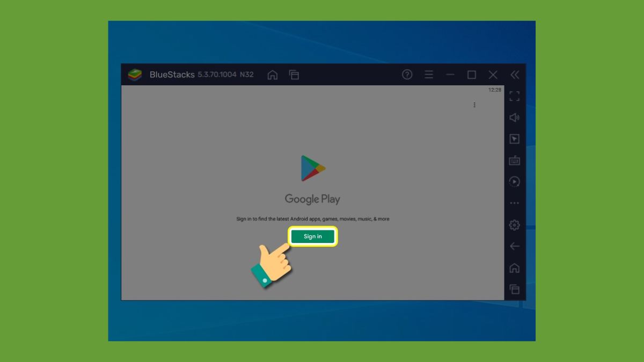Click the BlueStacks logo in the title bar

click(135, 75)
